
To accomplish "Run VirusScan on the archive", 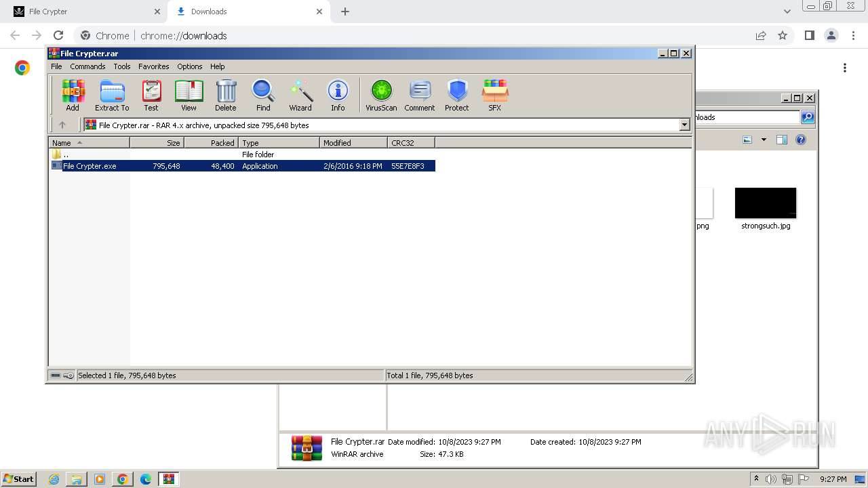I will [x=381, y=95].
